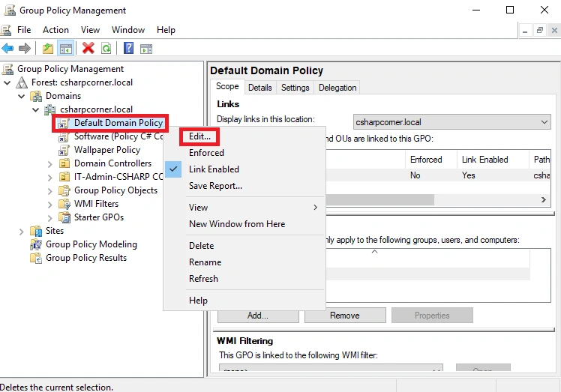Screen dimensions: 561x392
Task: Click the Group Policy Objects folder icon
Action: coord(64,190)
